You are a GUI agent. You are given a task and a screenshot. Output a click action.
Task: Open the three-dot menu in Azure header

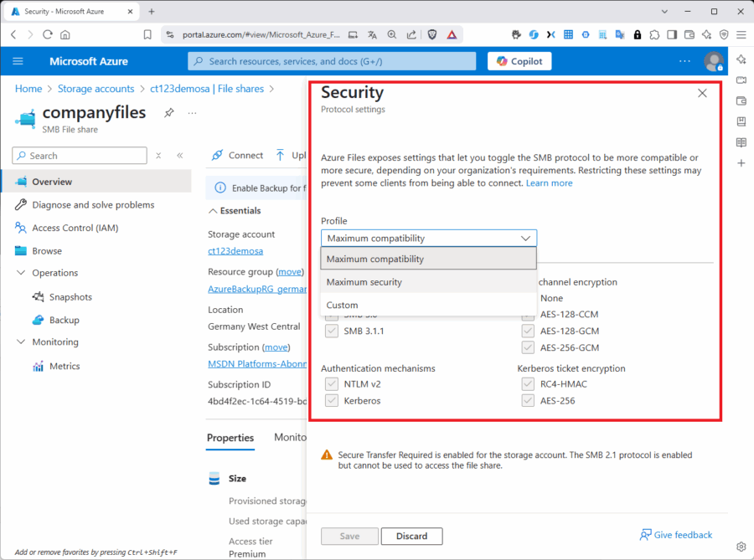[684, 61]
